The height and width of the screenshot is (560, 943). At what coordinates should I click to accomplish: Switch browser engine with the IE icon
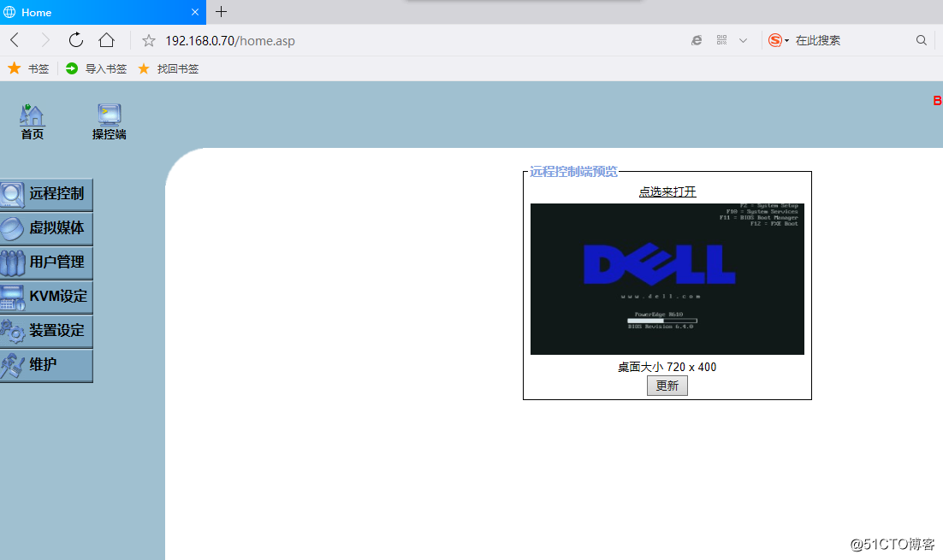click(x=697, y=40)
